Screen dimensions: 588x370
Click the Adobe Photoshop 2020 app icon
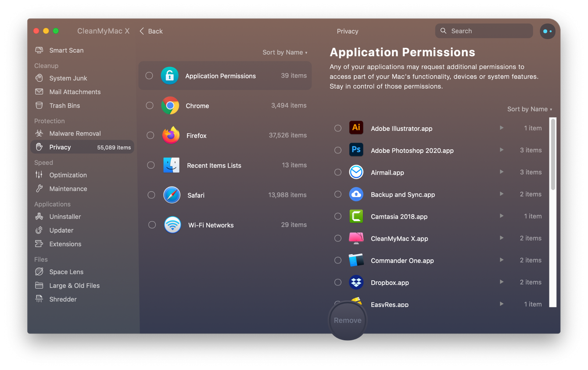(x=356, y=150)
